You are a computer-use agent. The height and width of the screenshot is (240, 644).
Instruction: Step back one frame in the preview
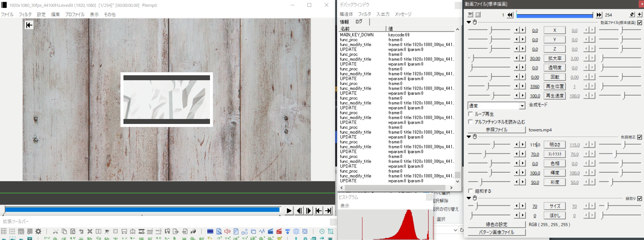pyautogui.click(x=299, y=211)
